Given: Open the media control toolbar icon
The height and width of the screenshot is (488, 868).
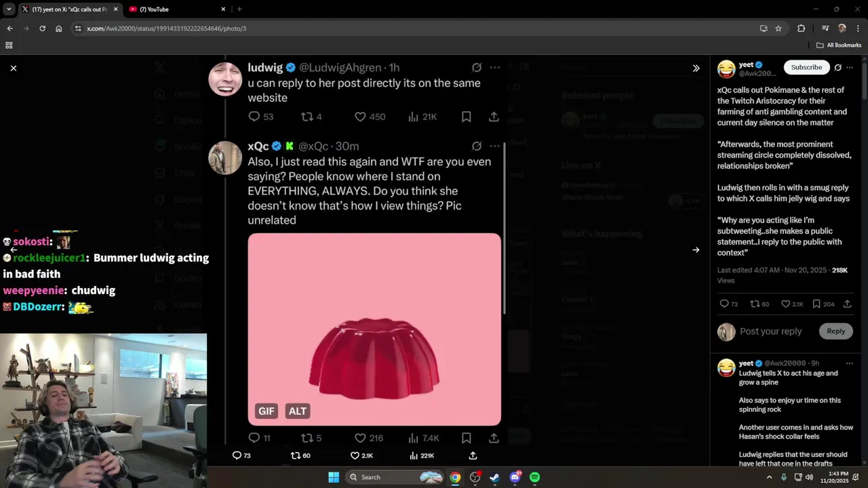Looking at the screenshot, I should [x=825, y=28].
